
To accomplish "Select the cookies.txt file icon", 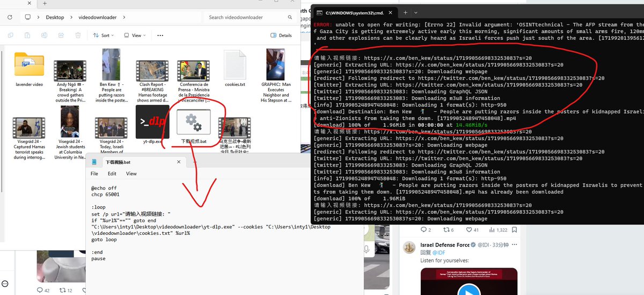I will click(235, 65).
